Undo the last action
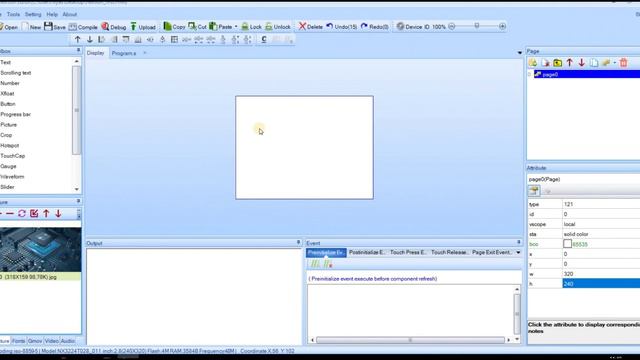Image resolution: width=640 pixels, height=360 pixels. coord(341,27)
